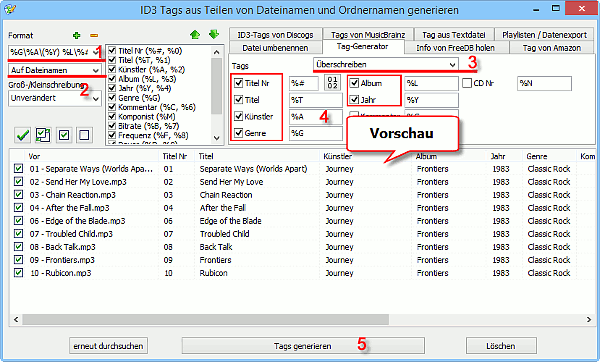
Task: Switch to 'Tags von MusicBrainz' tab
Action: point(368,35)
